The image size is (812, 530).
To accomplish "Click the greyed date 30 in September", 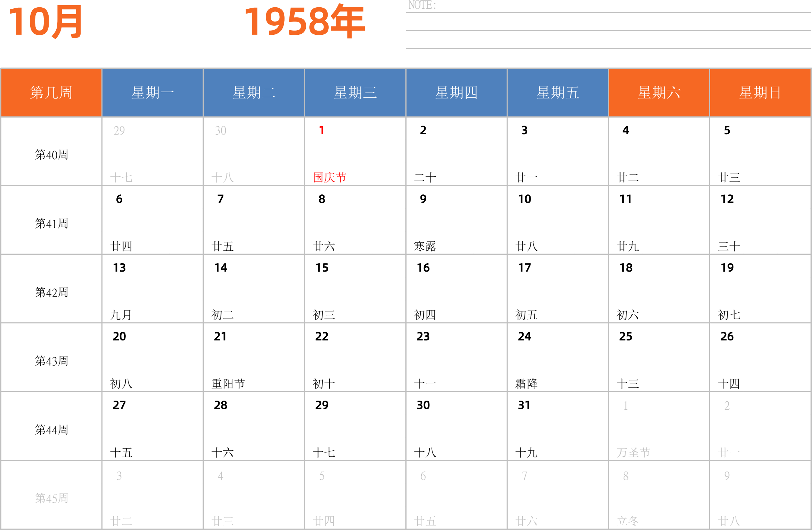I will tap(221, 130).
